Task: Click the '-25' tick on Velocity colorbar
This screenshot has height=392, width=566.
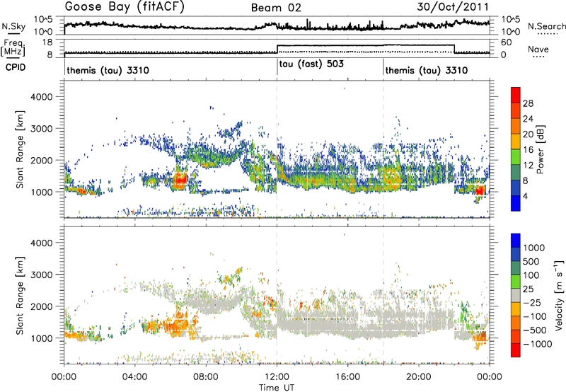Action: [x=532, y=303]
